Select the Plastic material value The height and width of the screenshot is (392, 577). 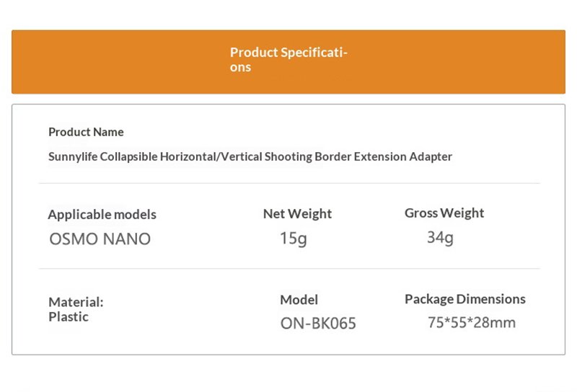(x=69, y=316)
